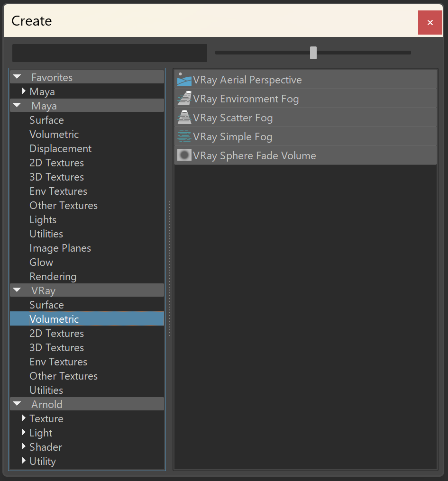448x481 pixels.
Task: Select Maya 2D Textures category
Action: click(x=56, y=163)
